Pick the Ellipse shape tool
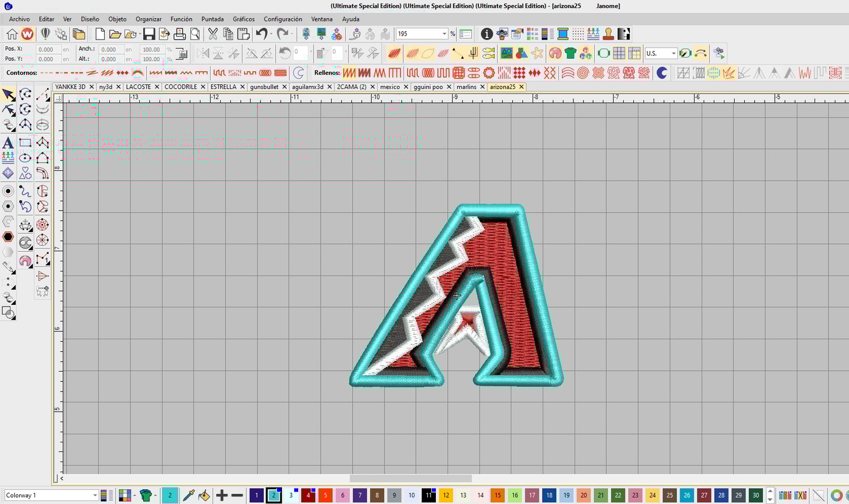The width and height of the screenshot is (849, 504). (25, 158)
